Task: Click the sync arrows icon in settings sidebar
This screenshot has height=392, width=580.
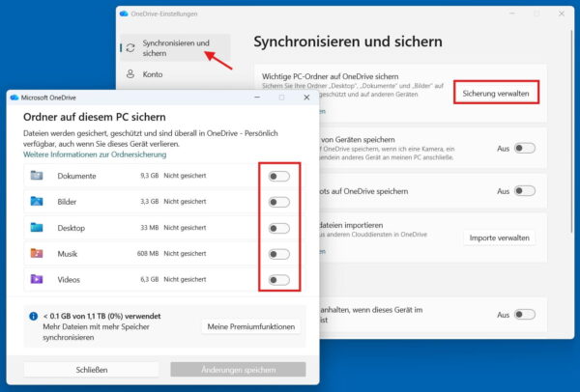Action: (130, 48)
